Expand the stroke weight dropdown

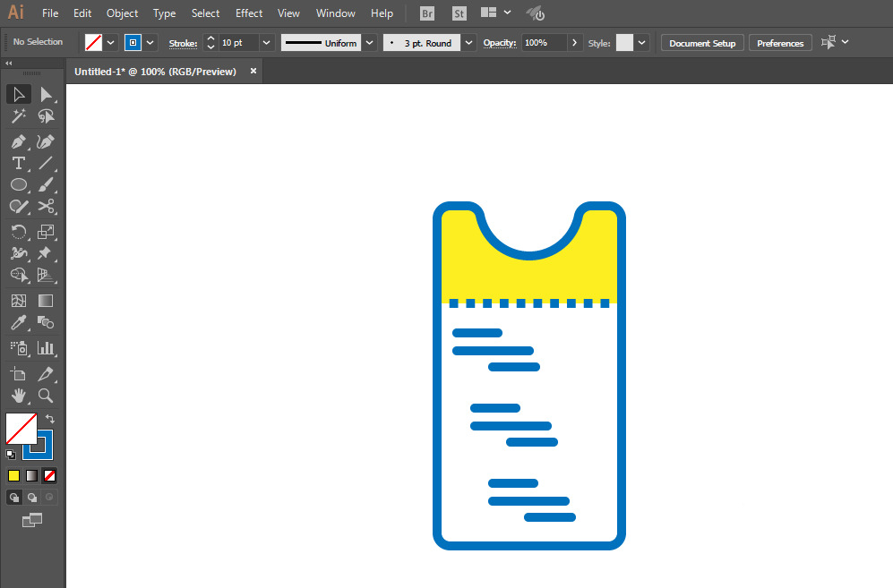[267, 43]
